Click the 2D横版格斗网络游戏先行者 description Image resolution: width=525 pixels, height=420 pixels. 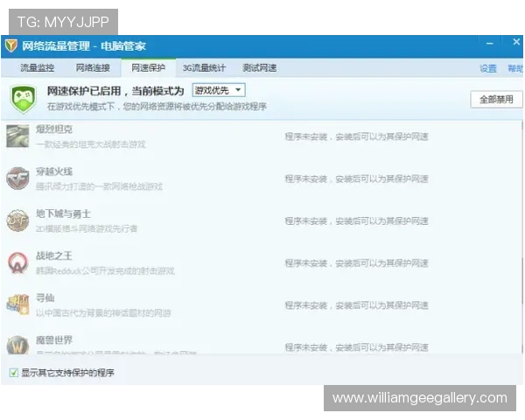[87, 228]
